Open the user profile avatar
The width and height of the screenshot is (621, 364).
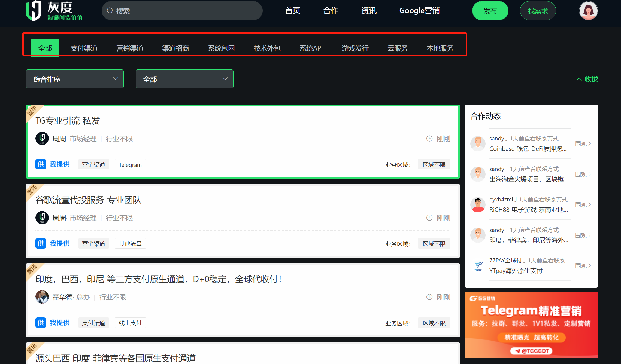click(588, 11)
